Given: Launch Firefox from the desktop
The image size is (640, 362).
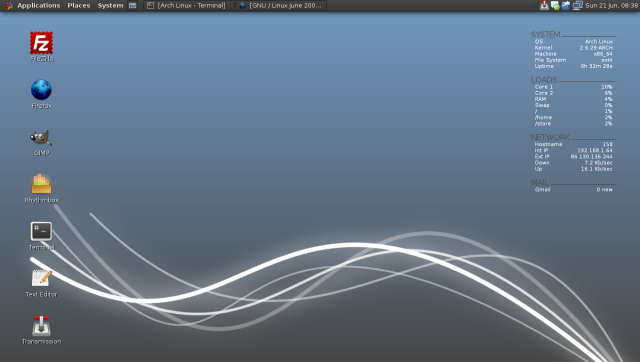Looking at the screenshot, I should point(41,94).
